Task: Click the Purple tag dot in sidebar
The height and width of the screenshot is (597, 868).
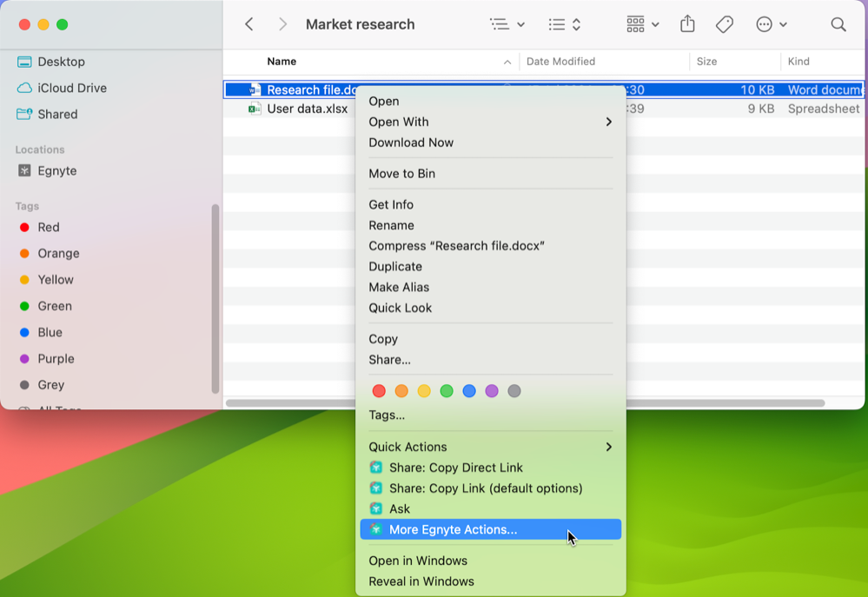Action: point(24,359)
